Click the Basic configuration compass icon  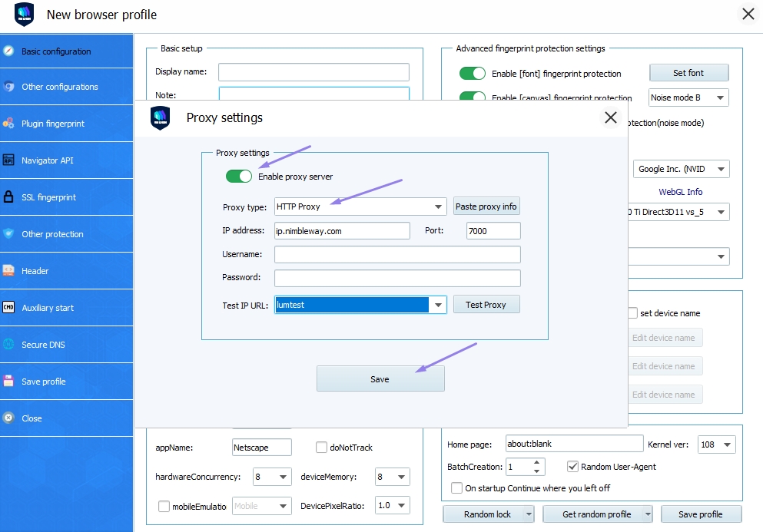pyautogui.click(x=8, y=51)
